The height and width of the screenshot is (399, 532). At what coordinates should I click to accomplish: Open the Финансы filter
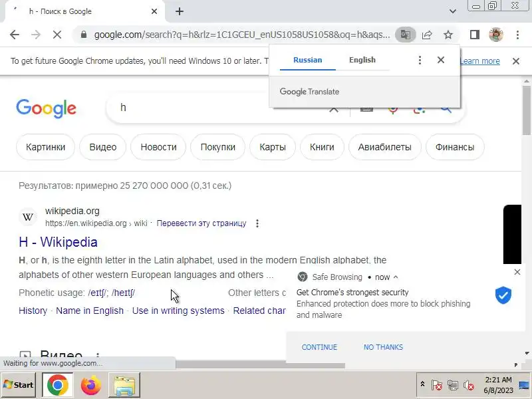455,147
